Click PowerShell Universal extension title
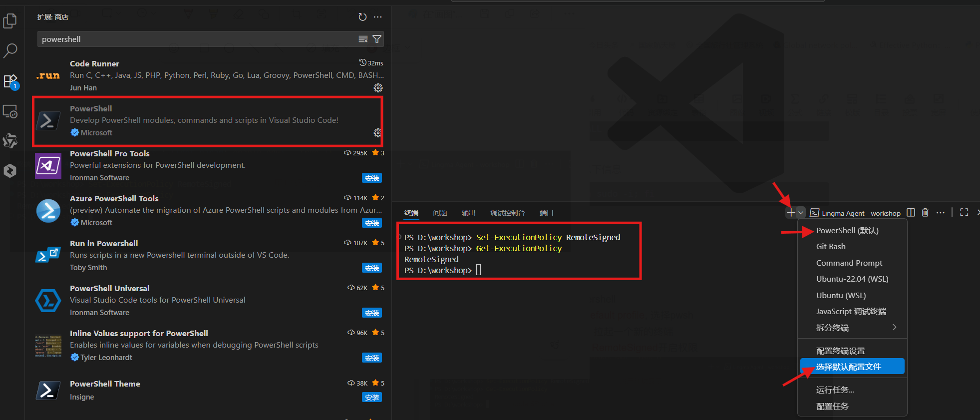Screen dimensions: 980x420 tap(109, 289)
